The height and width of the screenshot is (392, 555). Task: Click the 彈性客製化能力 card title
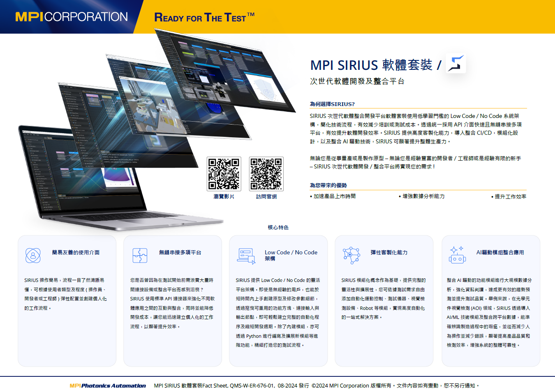(389, 252)
